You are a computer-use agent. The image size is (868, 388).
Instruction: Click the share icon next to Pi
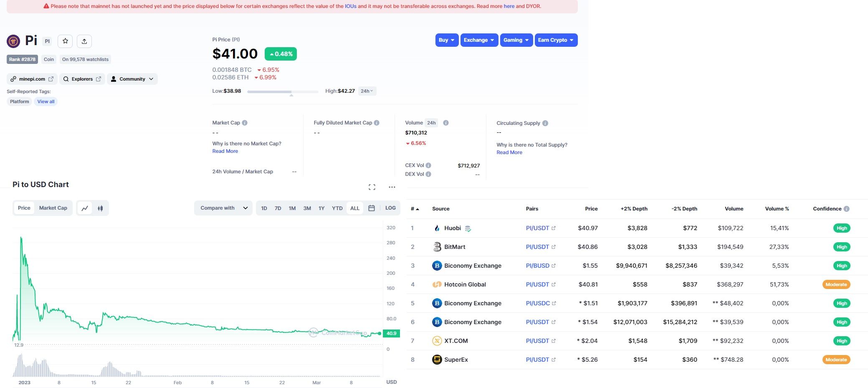point(84,41)
